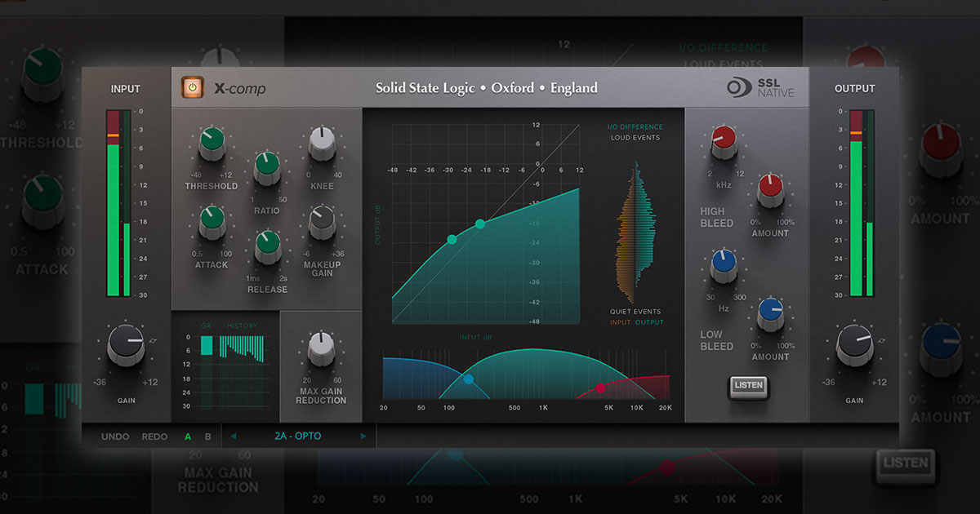Image resolution: width=980 pixels, height=514 pixels.
Task: Click UNDO in the bottom bar
Action: coord(115,436)
